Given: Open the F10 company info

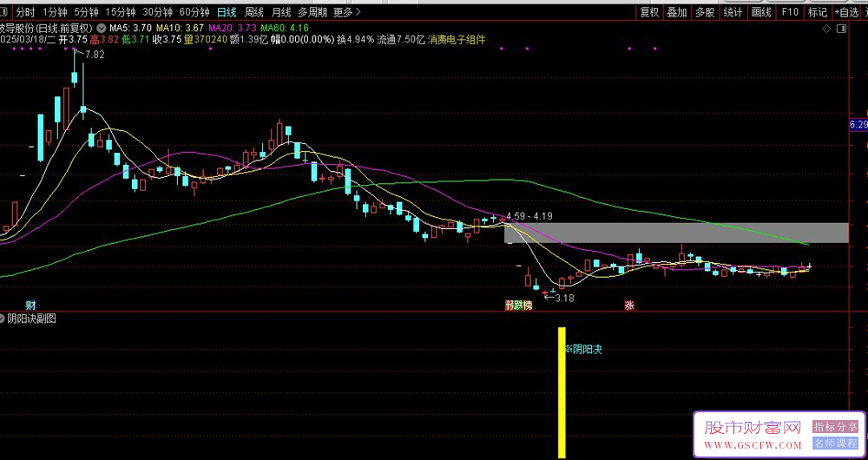Looking at the screenshot, I should tap(790, 11).
